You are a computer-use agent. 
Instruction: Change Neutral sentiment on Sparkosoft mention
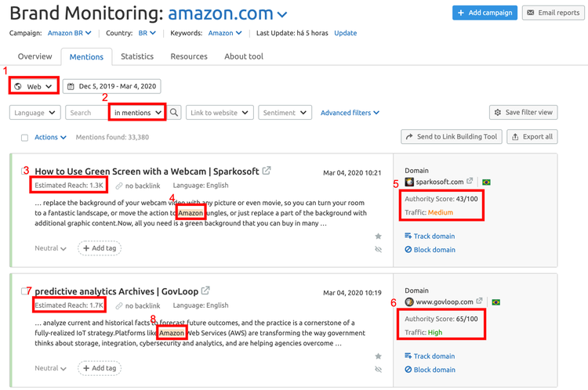pyautogui.click(x=50, y=248)
